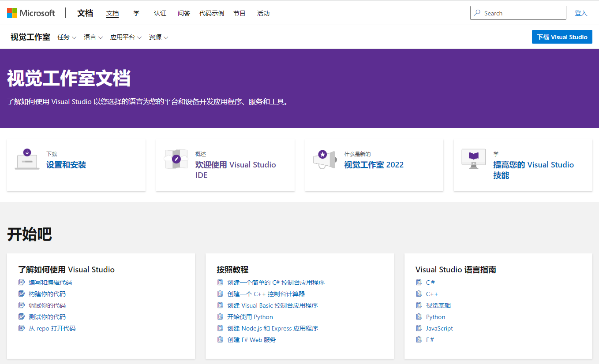Click the monitor book icon beside 提高您的 Visual Studio 技能
599x364 pixels.
[x=473, y=159]
